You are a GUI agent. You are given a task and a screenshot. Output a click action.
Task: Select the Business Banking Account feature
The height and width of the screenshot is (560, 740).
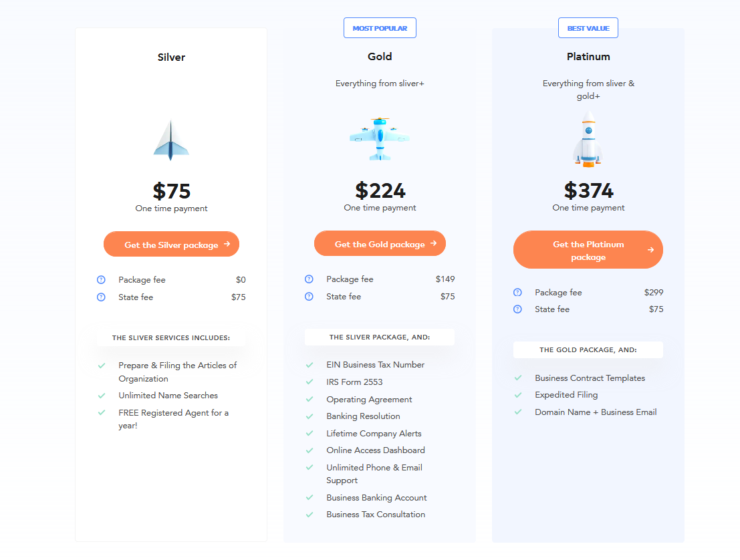(x=376, y=498)
